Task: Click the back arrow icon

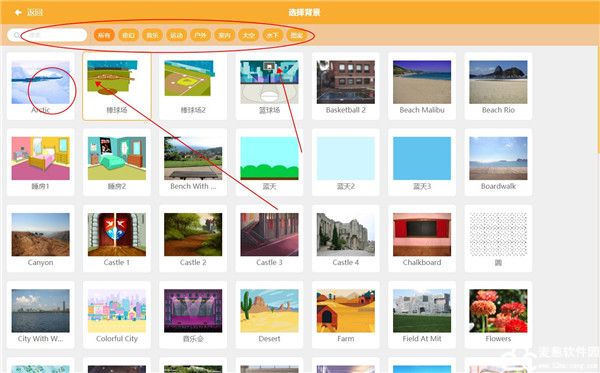Action: pos(18,13)
